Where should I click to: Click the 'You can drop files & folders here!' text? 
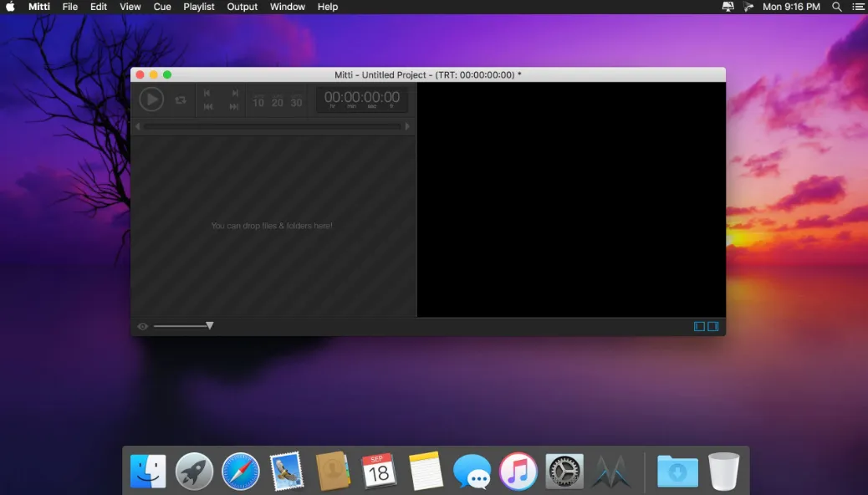(272, 226)
